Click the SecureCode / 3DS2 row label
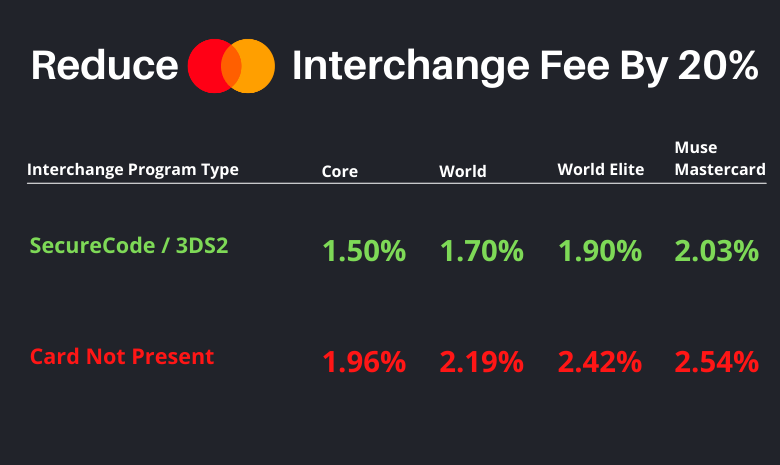 129,246
